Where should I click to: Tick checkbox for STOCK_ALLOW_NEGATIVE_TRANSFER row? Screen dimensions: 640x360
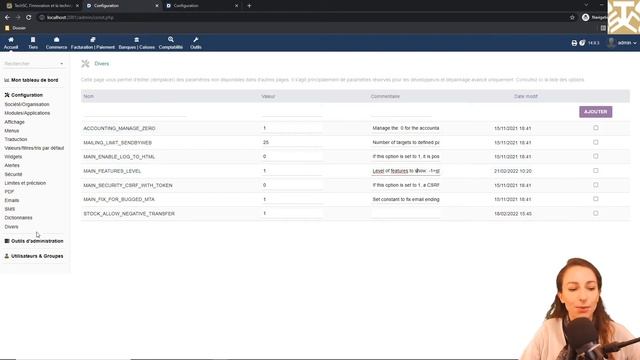coord(596,213)
